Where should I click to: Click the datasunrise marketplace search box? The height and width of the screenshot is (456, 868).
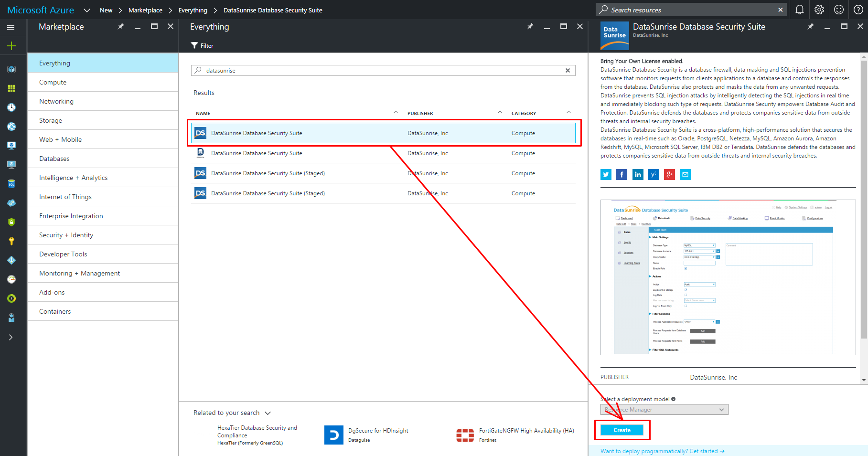point(383,70)
